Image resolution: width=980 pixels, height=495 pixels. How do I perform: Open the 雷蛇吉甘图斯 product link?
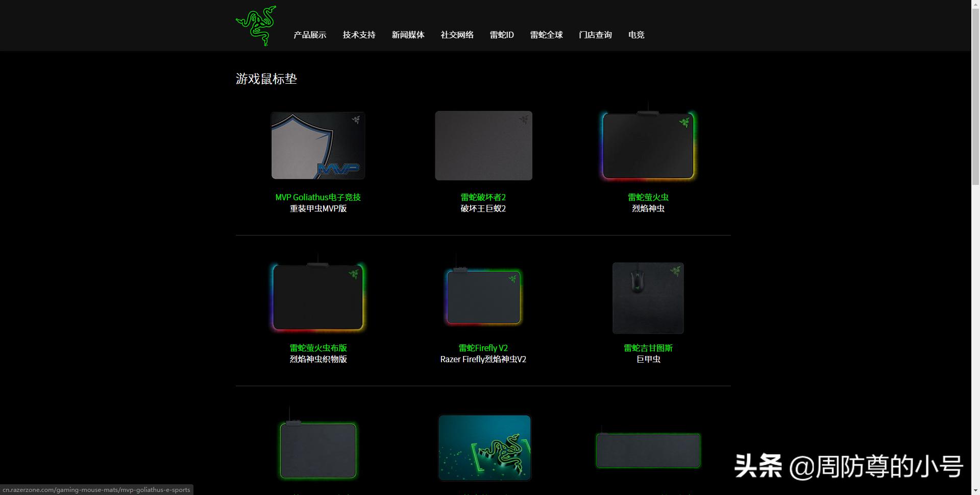click(648, 348)
